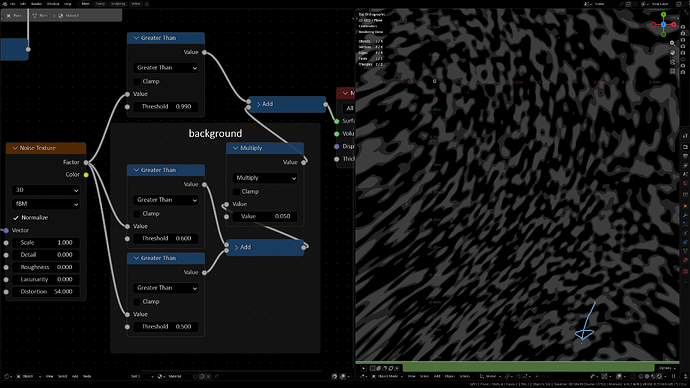Open the Slot 1 dropdown
The image size is (690, 388).
142,377
